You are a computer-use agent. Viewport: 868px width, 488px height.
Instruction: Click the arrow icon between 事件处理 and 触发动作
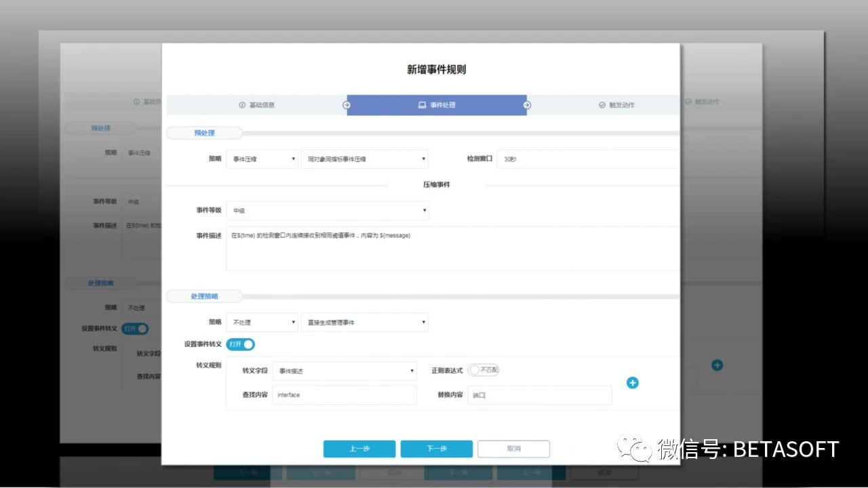[528, 105]
